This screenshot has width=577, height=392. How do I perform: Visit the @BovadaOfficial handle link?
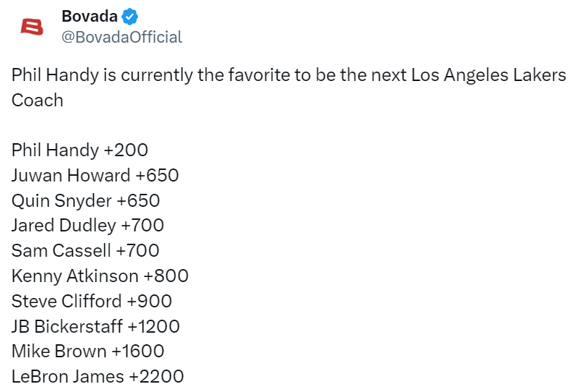pyautogui.click(x=121, y=37)
